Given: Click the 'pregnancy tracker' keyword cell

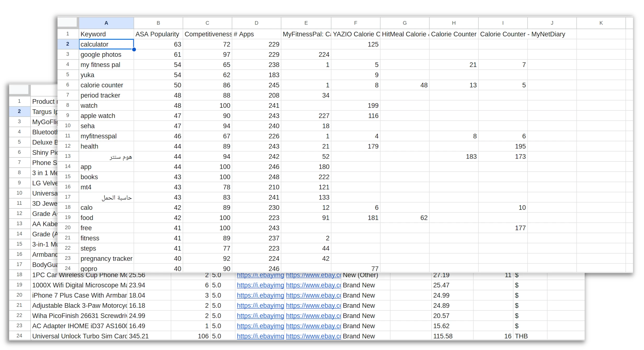Looking at the screenshot, I should pyautogui.click(x=106, y=258).
